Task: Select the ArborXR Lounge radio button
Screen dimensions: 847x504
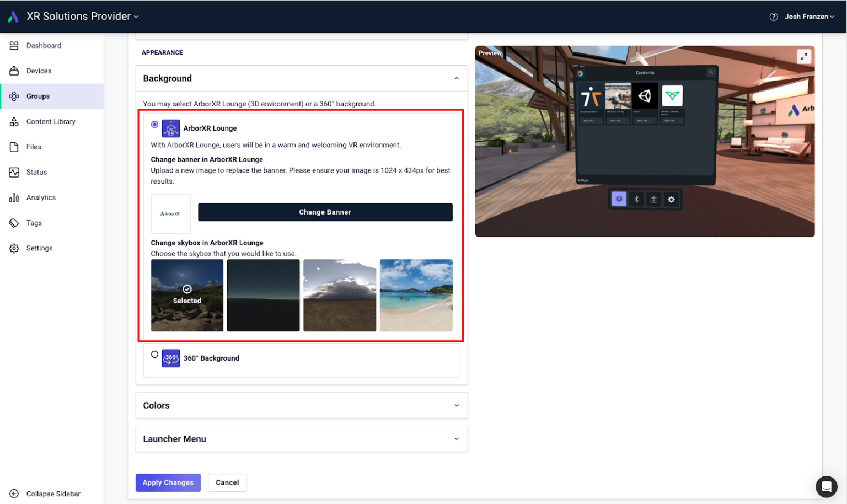Action: click(x=155, y=125)
